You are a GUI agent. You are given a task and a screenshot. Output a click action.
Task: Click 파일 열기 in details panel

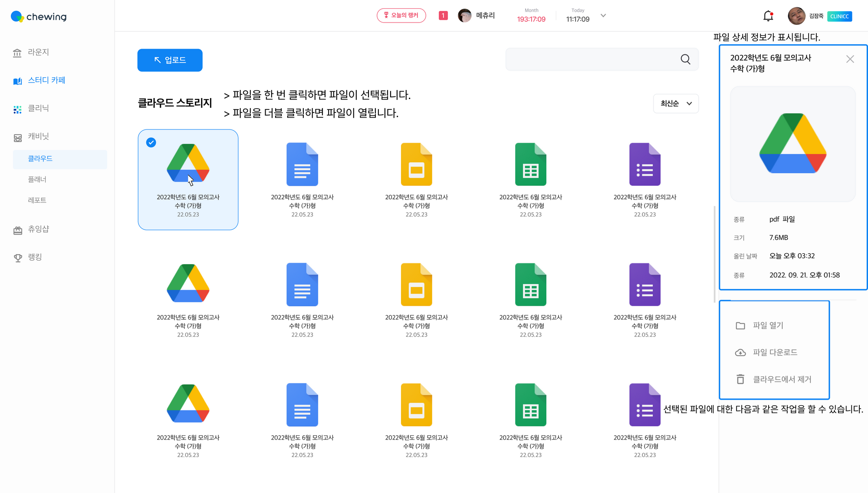[768, 325]
